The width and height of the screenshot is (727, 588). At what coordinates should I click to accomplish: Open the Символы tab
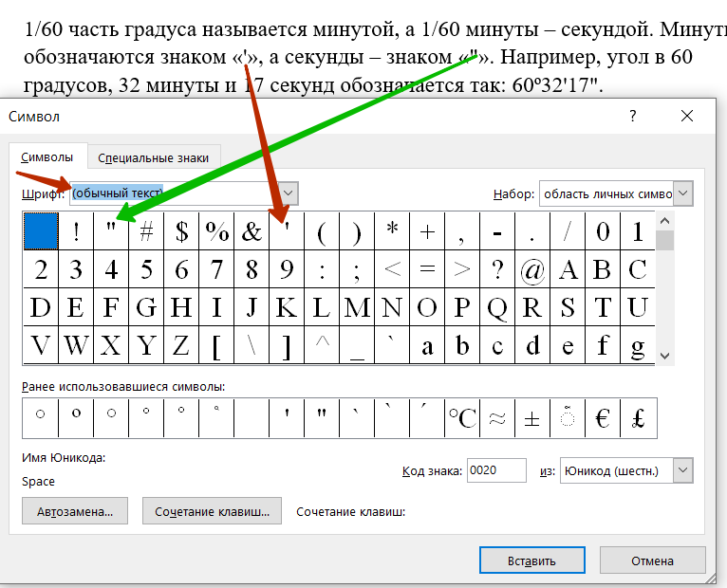pos(47,157)
